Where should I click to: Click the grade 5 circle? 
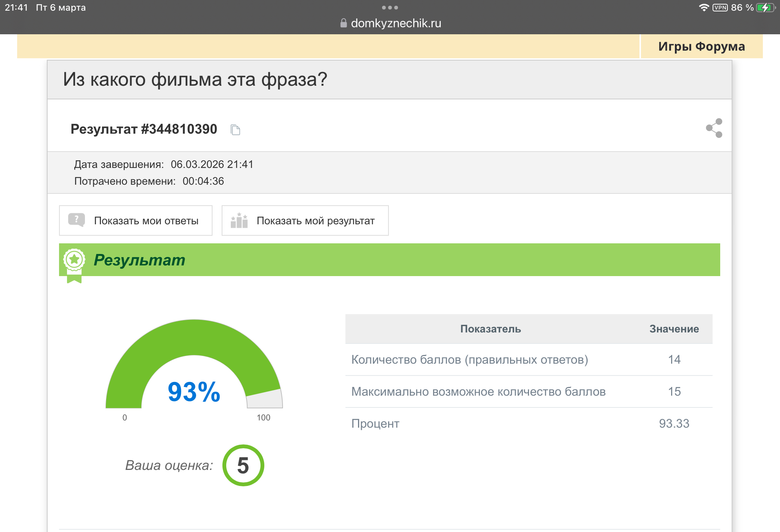pos(243,465)
